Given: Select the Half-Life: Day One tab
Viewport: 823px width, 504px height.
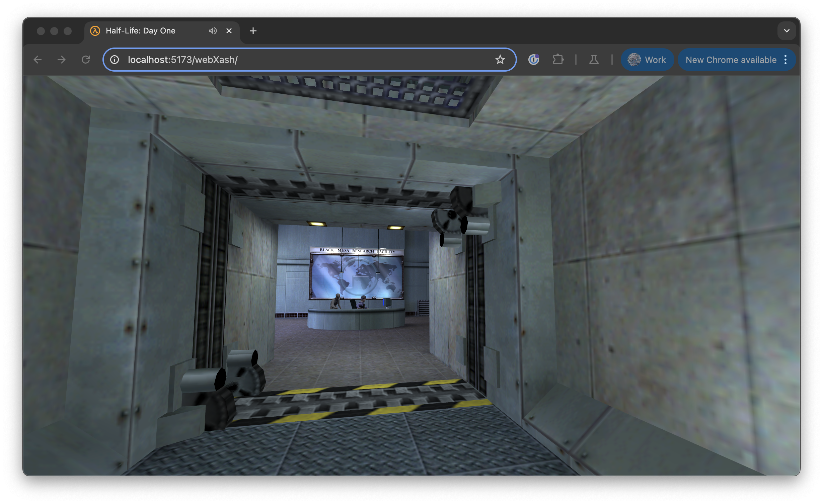Looking at the screenshot, I should (x=162, y=31).
